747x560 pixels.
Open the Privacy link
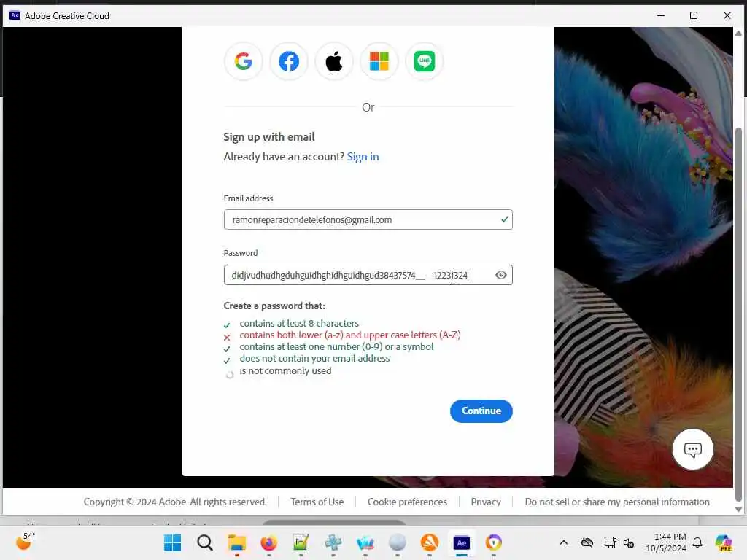tap(485, 502)
